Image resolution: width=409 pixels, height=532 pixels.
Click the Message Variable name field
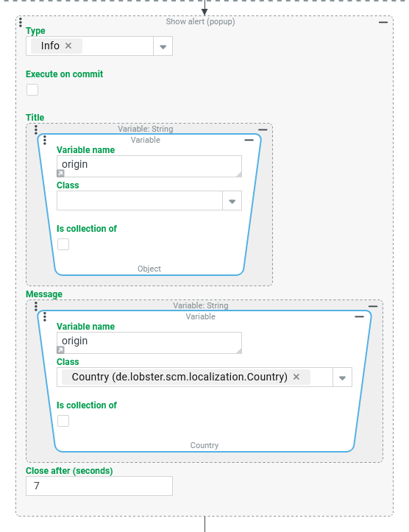(149, 343)
